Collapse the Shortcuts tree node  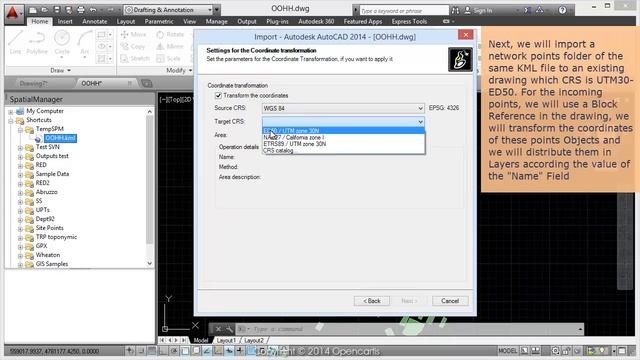(11, 120)
